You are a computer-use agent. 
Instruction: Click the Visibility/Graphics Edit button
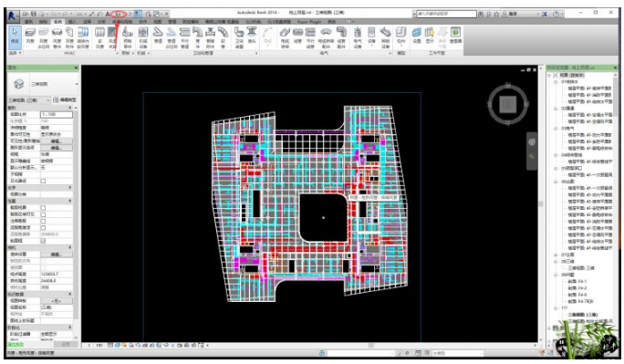click(x=57, y=140)
